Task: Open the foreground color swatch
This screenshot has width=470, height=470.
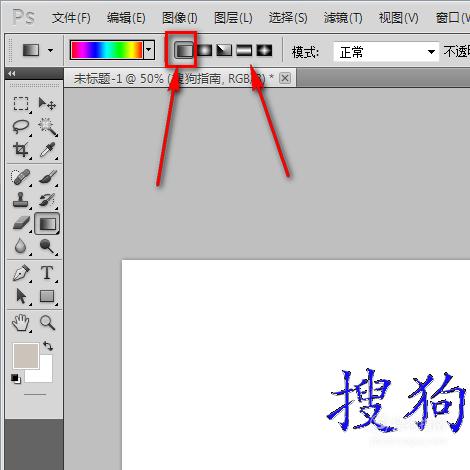Action: pos(26,356)
